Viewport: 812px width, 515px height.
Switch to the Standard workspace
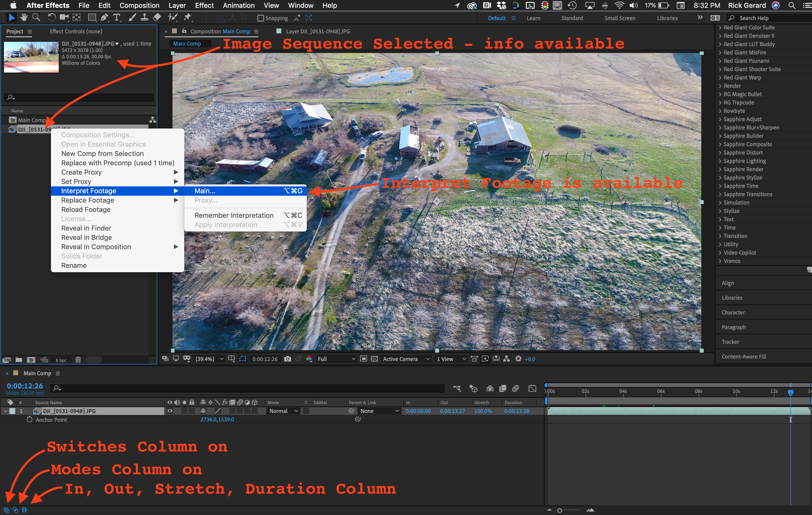coord(572,18)
